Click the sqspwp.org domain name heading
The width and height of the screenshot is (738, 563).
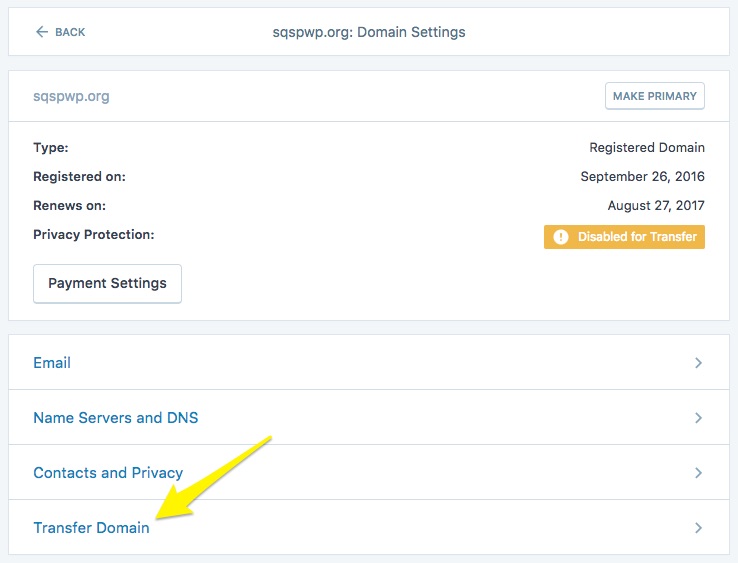tap(71, 97)
